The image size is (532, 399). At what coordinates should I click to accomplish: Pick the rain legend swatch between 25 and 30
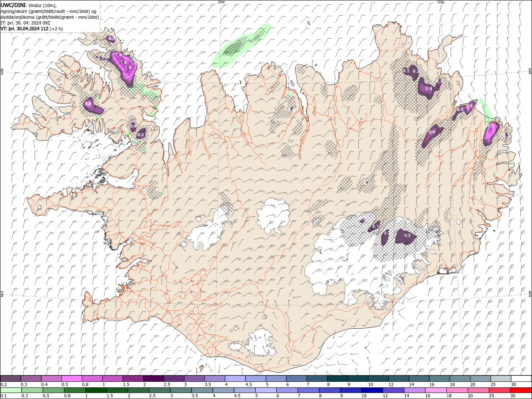point(500,390)
